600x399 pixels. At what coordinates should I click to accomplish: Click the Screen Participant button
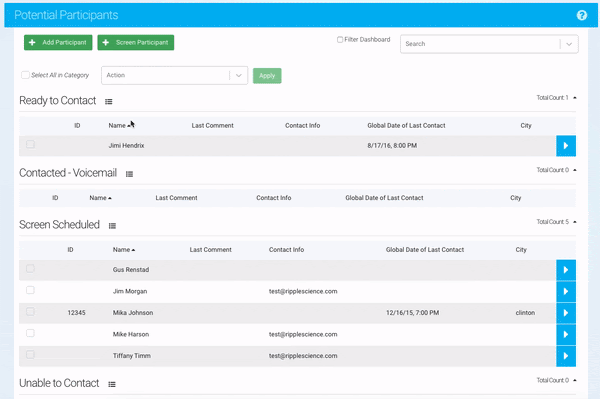(136, 42)
